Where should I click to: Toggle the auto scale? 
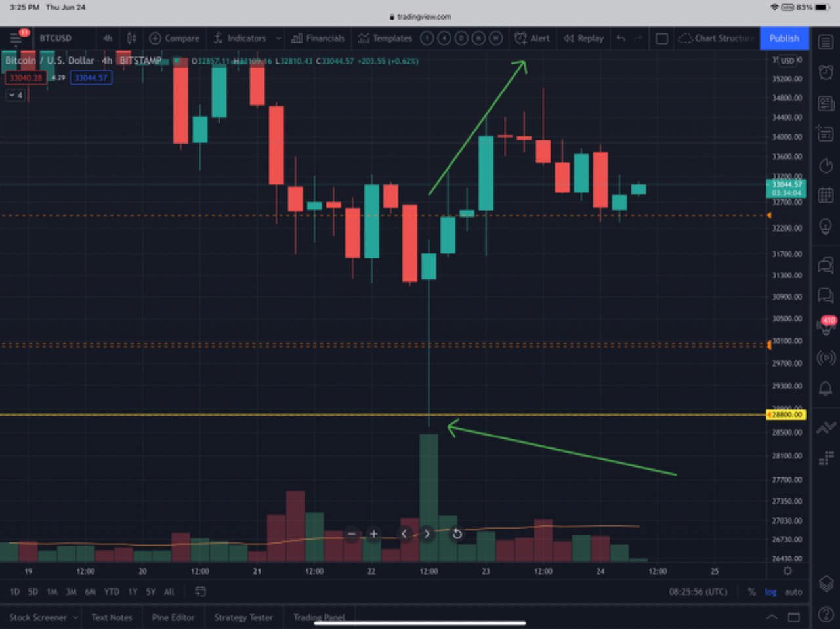point(793,592)
